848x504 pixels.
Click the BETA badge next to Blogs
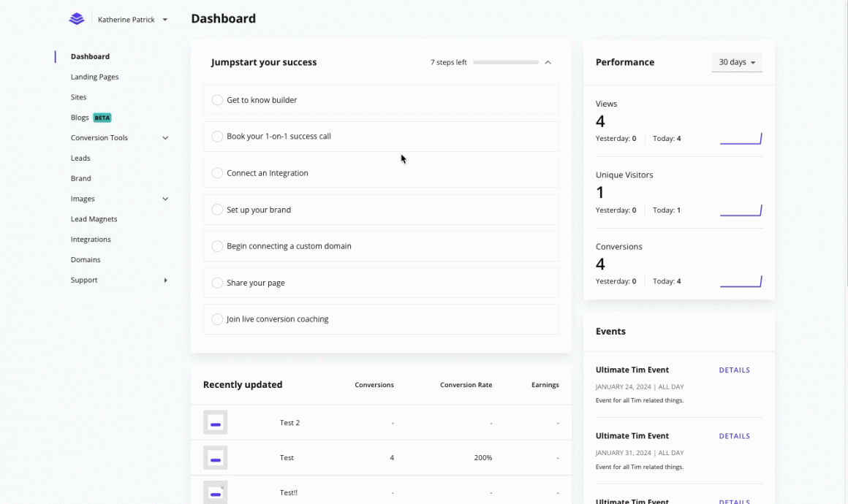pyautogui.click(x=102, y=118)
